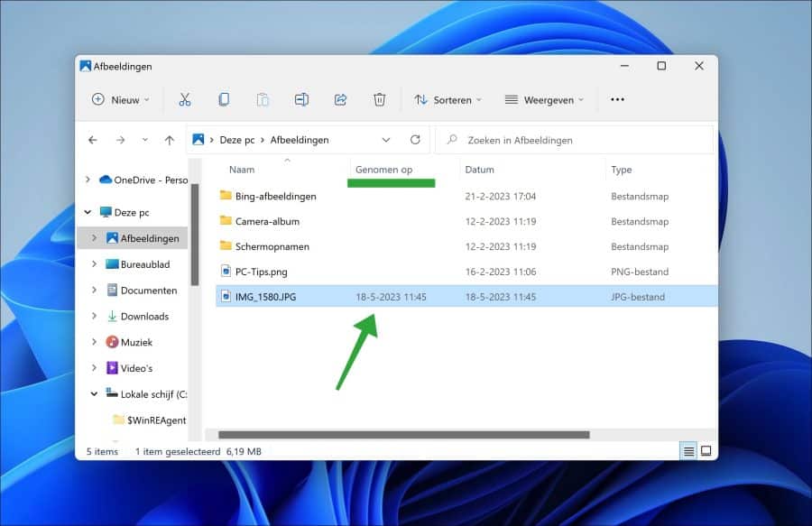Expand the Muziek tree node

(94, 341)
